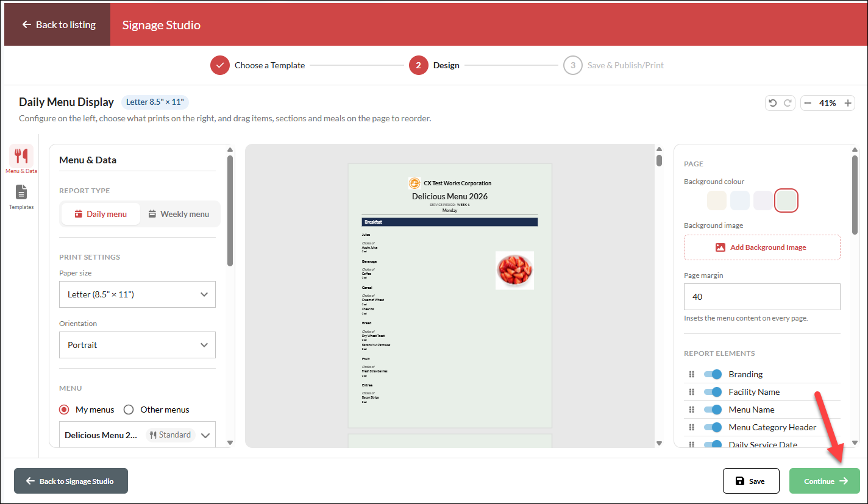This screenshot has height=504, width=868.
Task: Toggle the Menu Category Header element
Action: pos(713,427)
